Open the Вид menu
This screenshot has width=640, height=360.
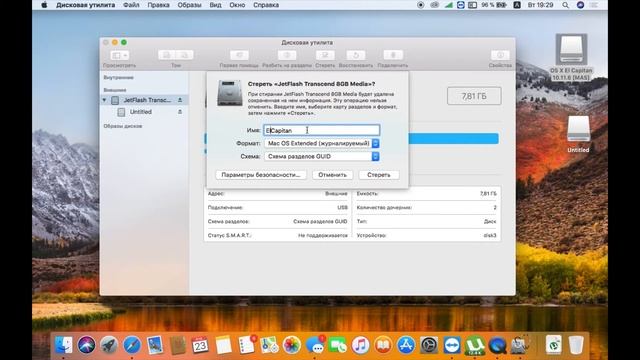point(215,5)
